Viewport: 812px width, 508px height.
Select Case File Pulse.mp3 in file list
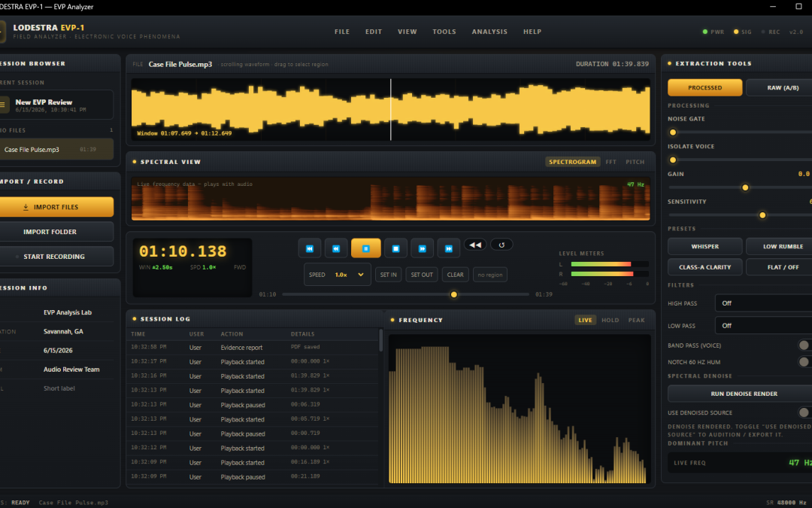tap(56, 149)
